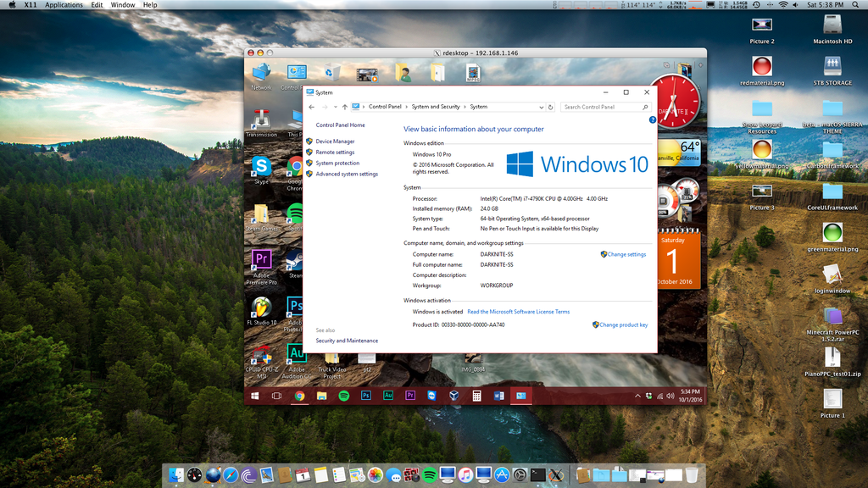Open Chrome from Windows taskbar
868x488 pixels.
[299, 396]
